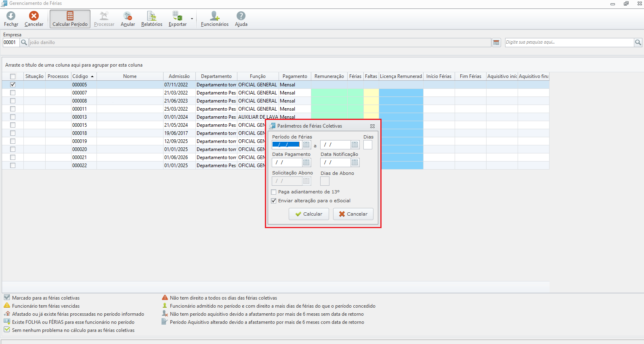Enable Paga adiantamento de 13º checkbox
Screen dimensions: 644x344
point(274,192)
